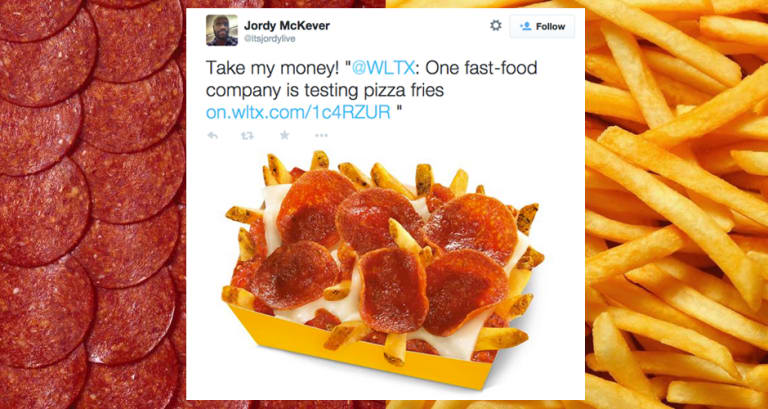The width and height of the screenshot is (768, 409).
Task: Click the "Take my money!" tweet text
Action: [272, 69]
